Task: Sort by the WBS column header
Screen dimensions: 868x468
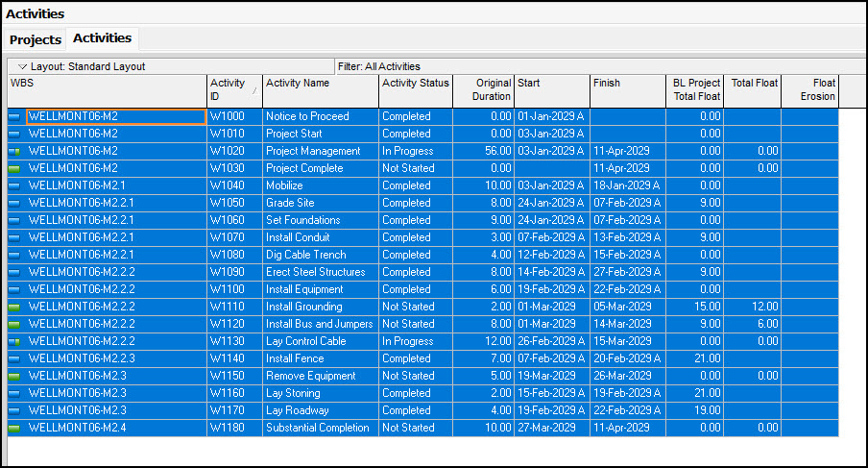Action: 107,91
